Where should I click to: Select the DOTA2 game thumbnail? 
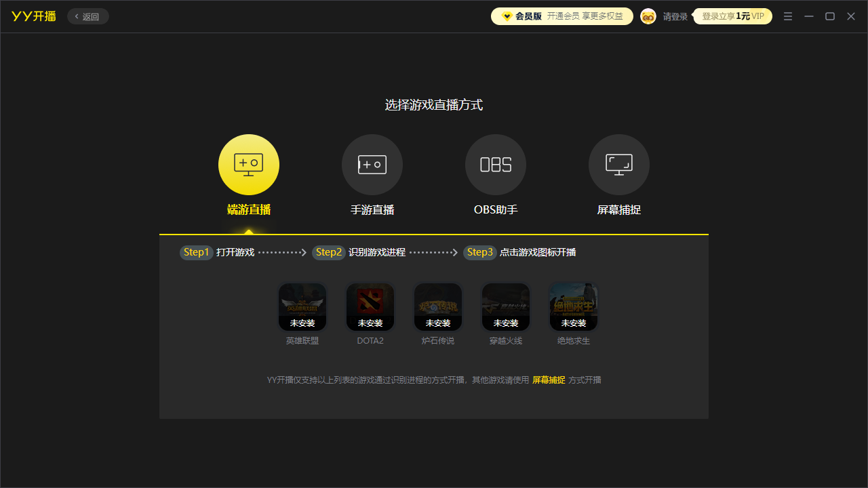(x=370, y=307)
